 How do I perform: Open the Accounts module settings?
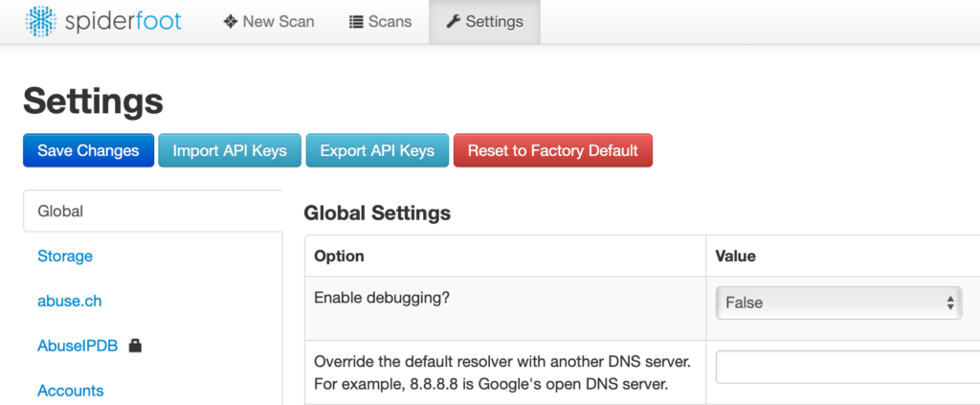pos(70,391)
